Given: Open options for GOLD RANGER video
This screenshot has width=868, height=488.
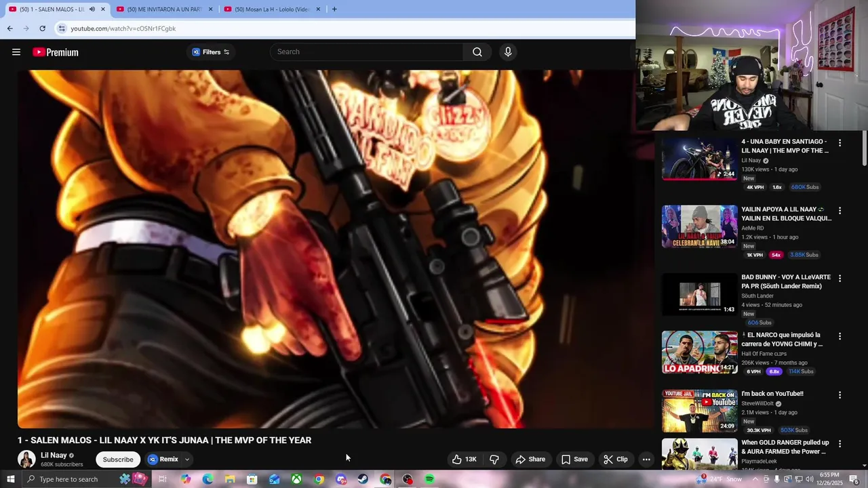Looking at the screenshot, I should (840, 444).
